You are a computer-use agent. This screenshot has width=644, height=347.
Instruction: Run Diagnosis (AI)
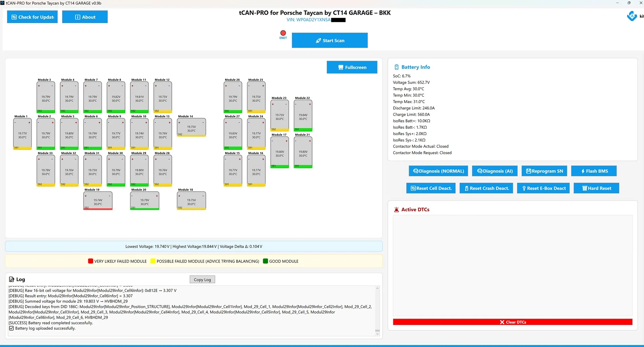point(495,171)
